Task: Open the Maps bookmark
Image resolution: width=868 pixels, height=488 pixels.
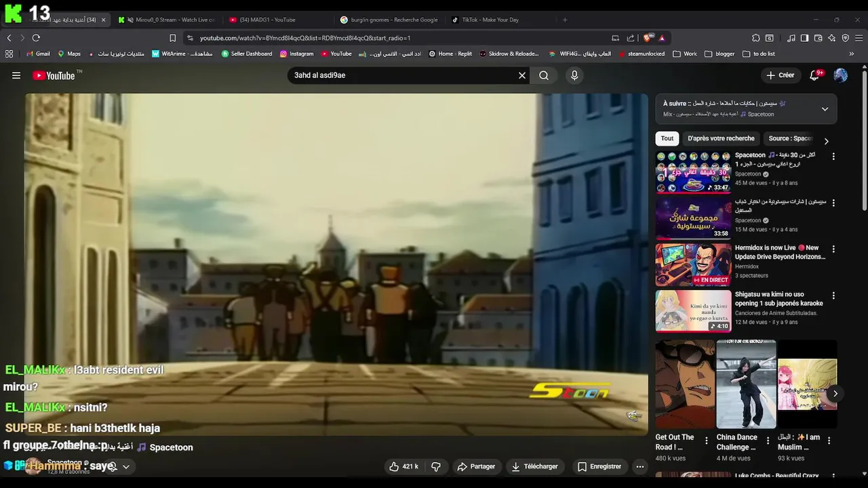Action: (x=69, y=54)
